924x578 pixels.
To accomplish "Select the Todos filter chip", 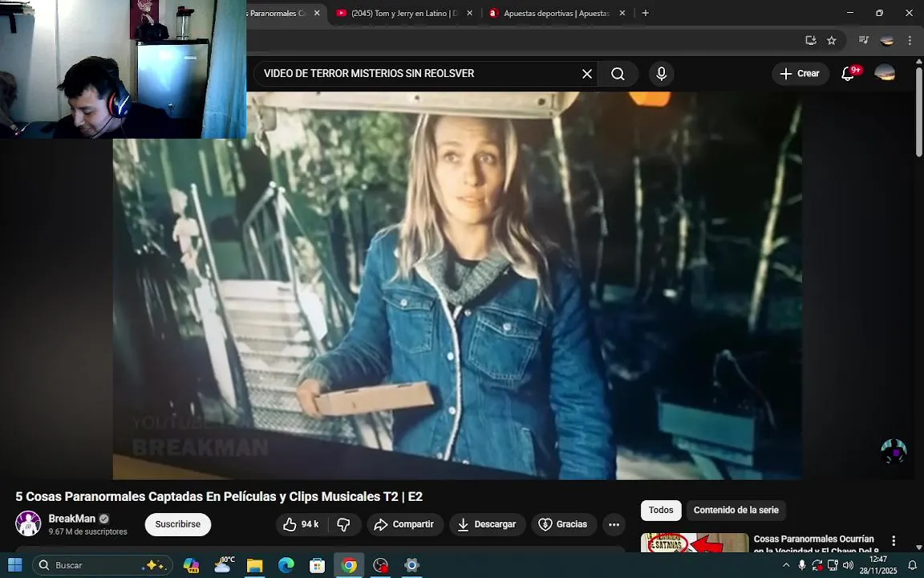I will click(661, 511).
